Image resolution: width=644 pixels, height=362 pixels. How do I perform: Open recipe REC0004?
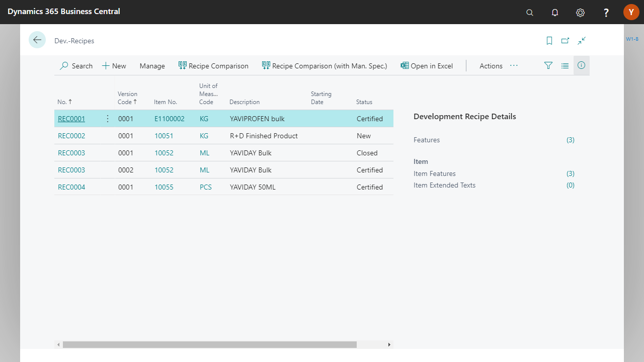(71, 188)
